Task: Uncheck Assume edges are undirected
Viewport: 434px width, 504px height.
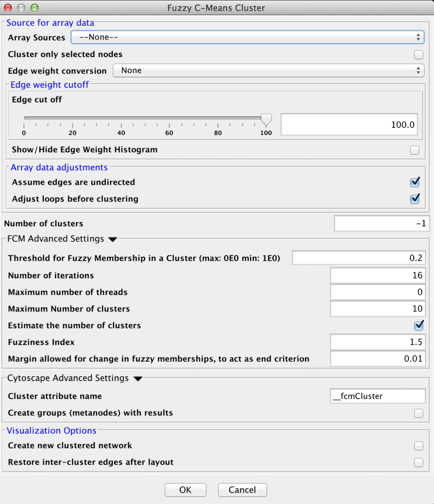Action: point(415,182)
